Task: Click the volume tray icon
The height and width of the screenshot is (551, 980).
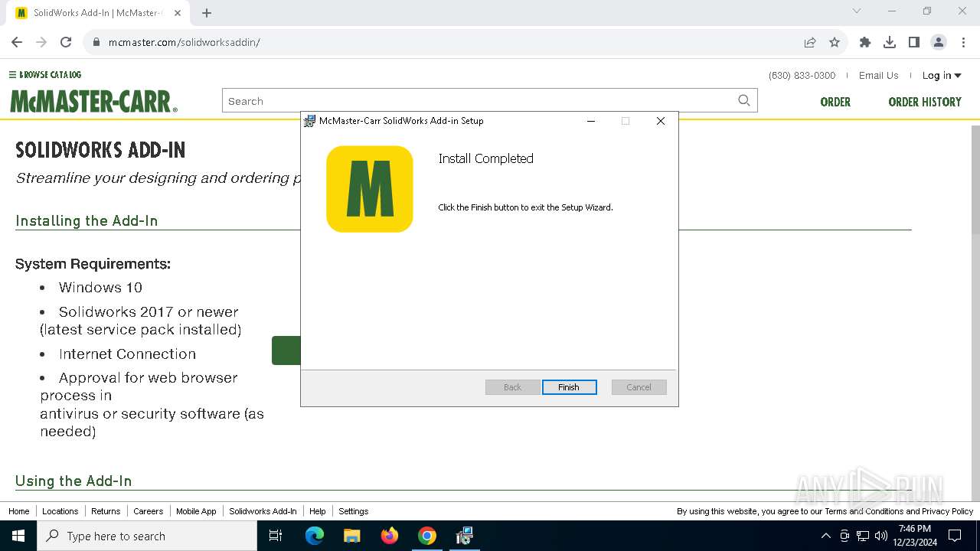Action: [881, 536]
